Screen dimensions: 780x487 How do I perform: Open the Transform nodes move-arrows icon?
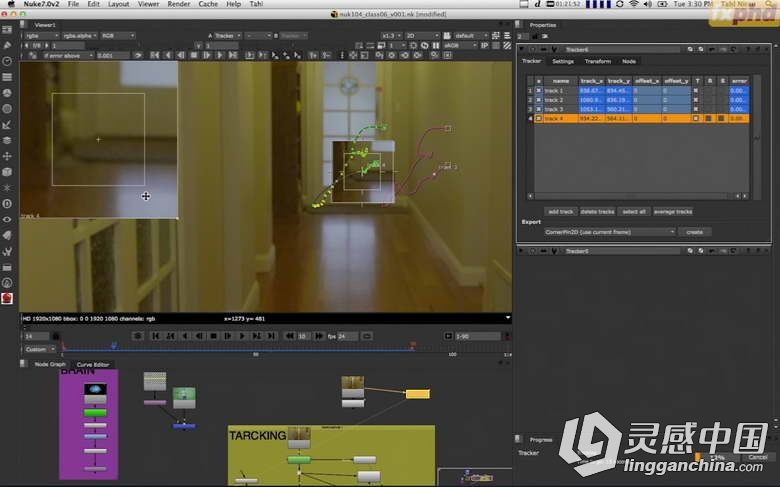click(7, 156)
